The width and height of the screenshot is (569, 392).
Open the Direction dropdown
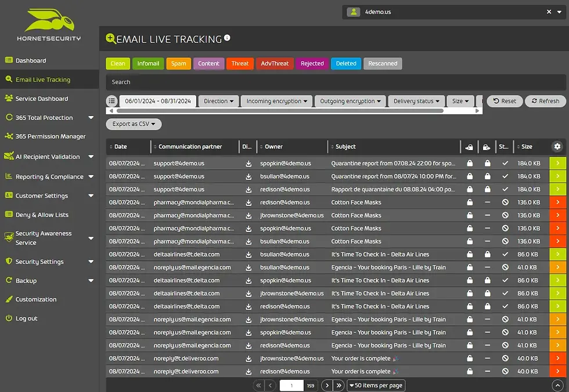tap(218, 101)
